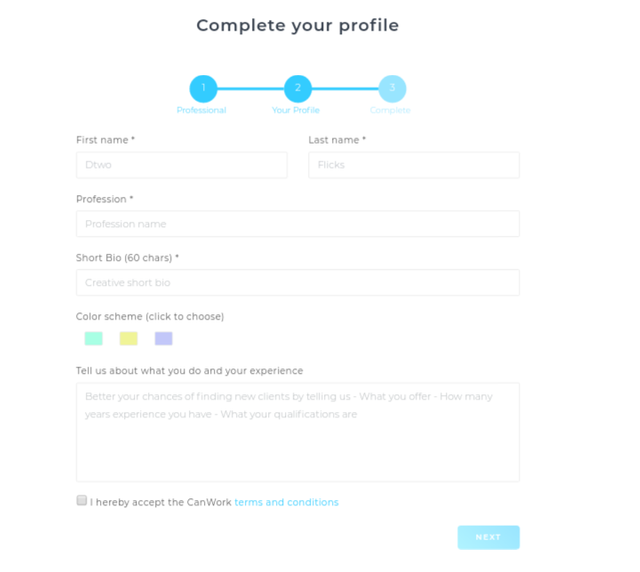Image resolution: width=640 pixels, height=572 pixels.
Task: Click the Last name input field
Action: [x=413, y=165]
